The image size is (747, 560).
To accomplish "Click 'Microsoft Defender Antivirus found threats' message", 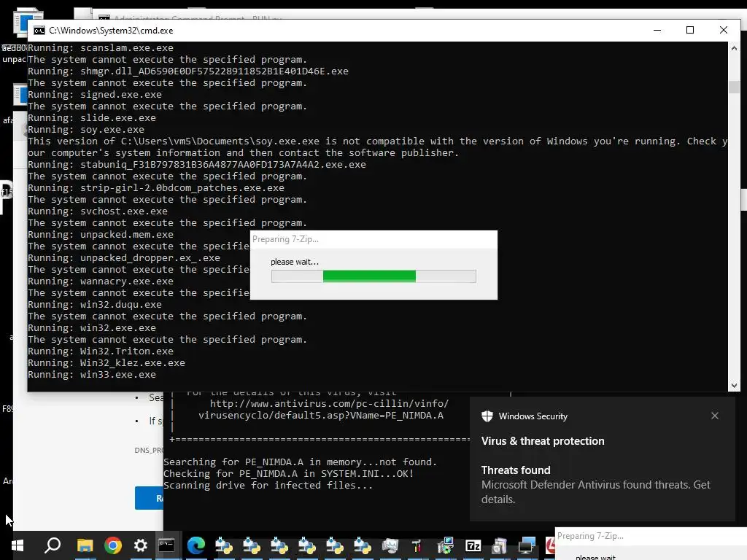I will [595, 492].
